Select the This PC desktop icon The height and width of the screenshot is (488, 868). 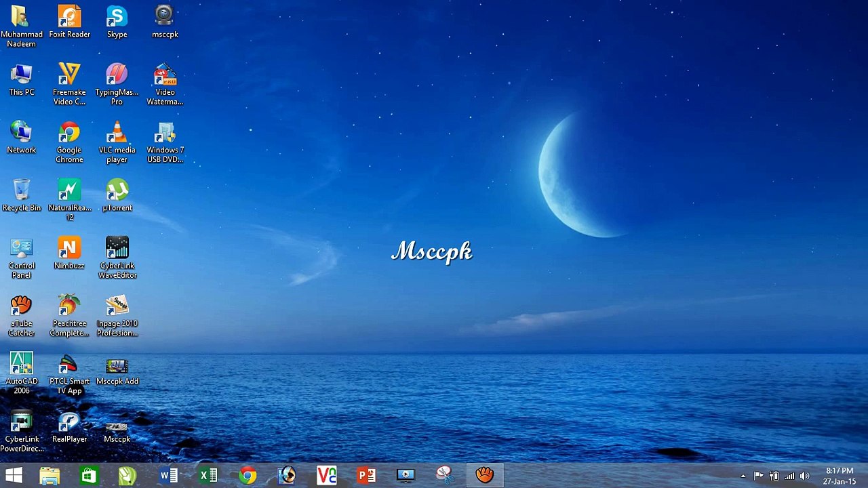pyautogui.click(x=22, y=80)
